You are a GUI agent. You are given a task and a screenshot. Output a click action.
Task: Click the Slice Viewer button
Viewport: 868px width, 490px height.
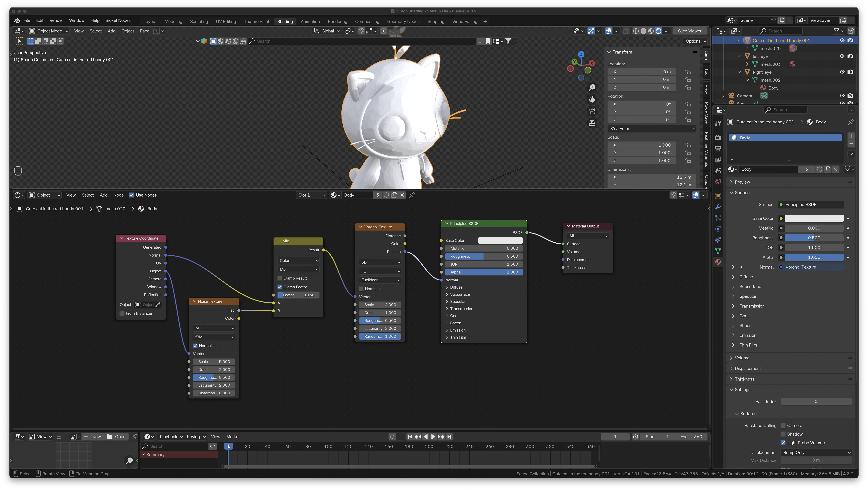click(x=689, y=31)
